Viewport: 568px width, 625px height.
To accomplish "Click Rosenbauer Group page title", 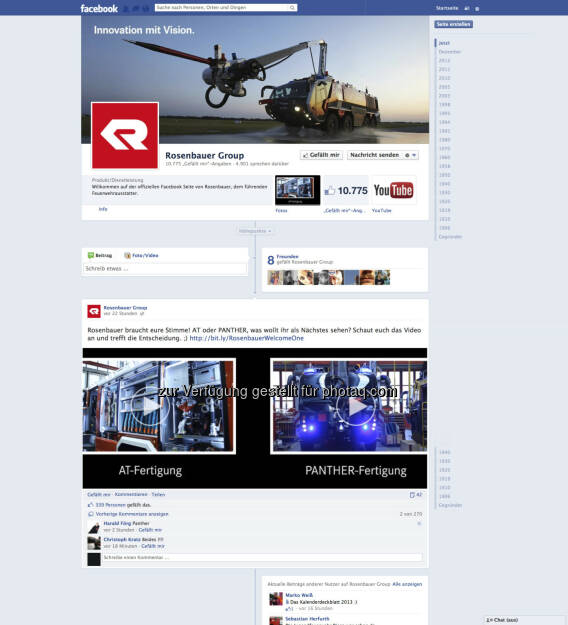I will click(204, 155).
